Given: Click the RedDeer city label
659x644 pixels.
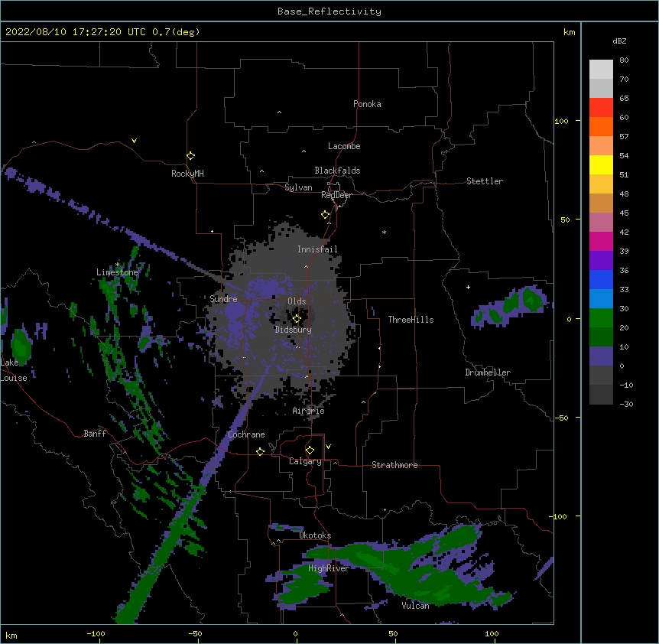Looking at the screenshot, I should coord(336,195).
